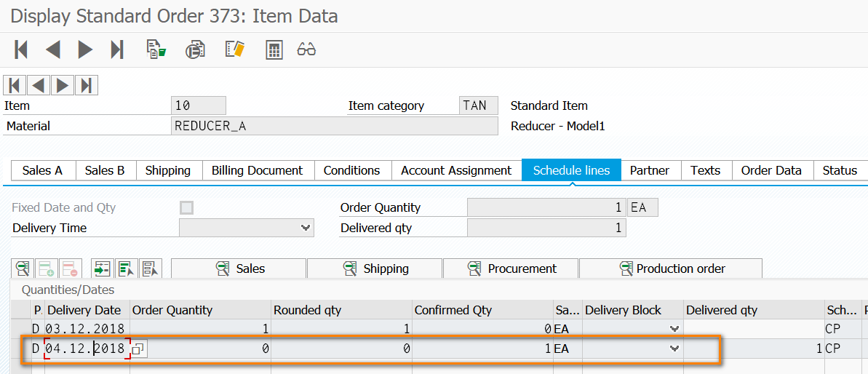Image resolution: width=868 pixels, height=374 pixels.
Task: Expand Delivery Block dropdown in highlighted row
Action: point(674,349)
